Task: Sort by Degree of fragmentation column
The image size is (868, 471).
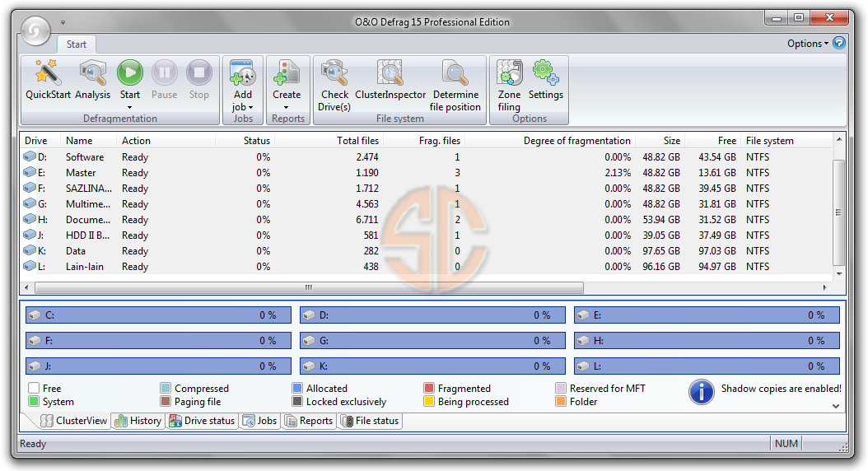Action: (x=550, y=141)
